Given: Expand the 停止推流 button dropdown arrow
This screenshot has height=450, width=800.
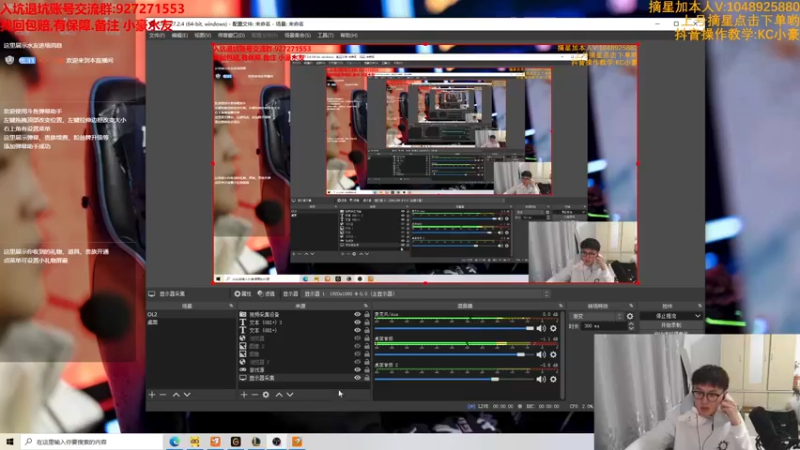Looking at the screenshot, I should pos(697,316).
